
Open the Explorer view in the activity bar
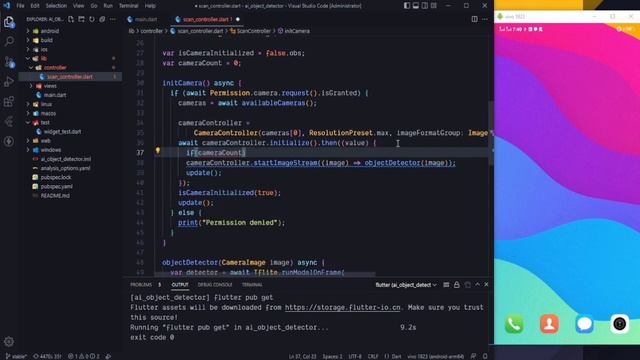click(9, 22)
